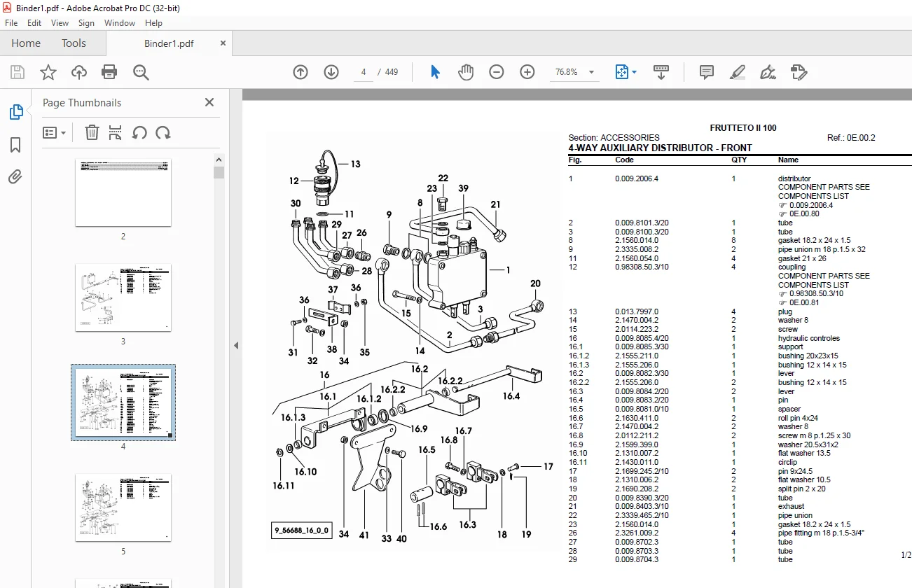Viewport: 912px width, 588px height.
Task: Click the 'circlip' part name
Action: pos(787,462)
